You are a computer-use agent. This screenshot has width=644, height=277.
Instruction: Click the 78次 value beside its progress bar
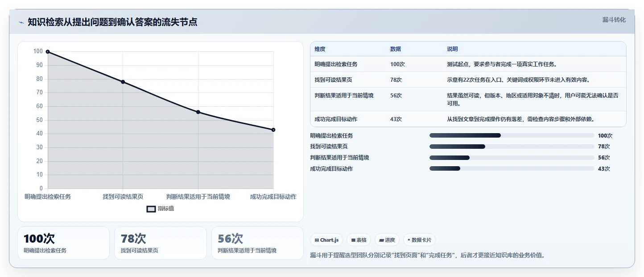click(604, 147)
